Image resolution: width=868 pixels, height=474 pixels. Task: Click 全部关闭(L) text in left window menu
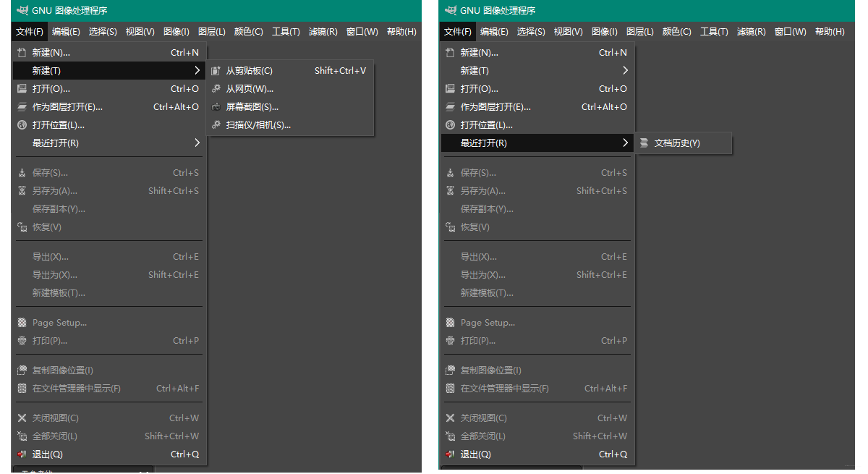pyautogui.click(x=55, y=436)
